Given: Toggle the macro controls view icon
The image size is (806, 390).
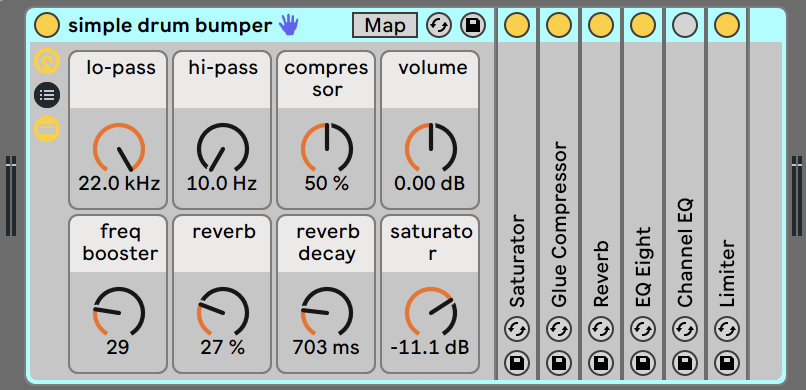Looking at the screenshot, I should coord(47,62).
